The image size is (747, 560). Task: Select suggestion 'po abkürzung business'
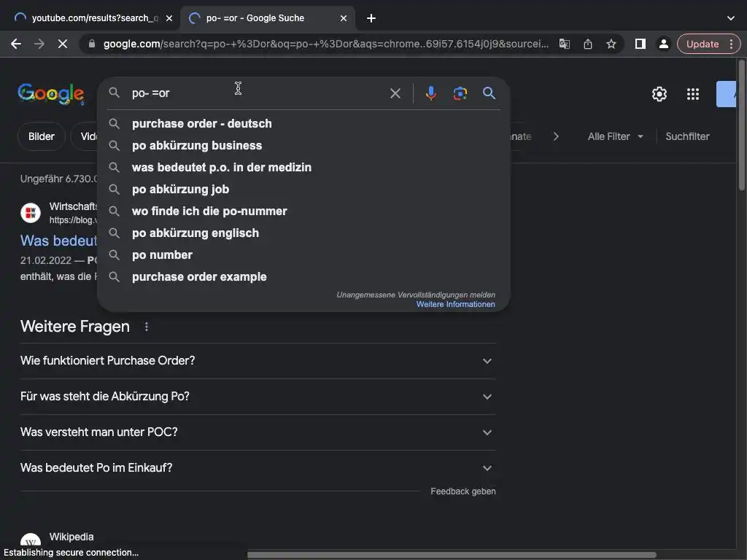click(x=303, y=146)
